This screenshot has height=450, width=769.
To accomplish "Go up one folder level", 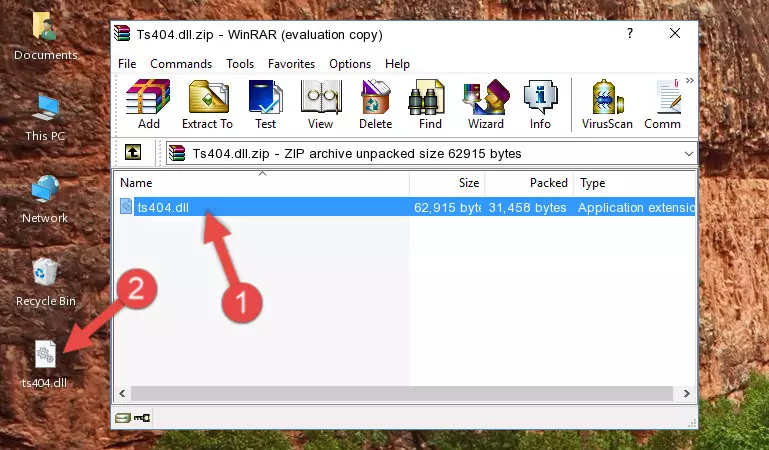I will pos(133,152).
